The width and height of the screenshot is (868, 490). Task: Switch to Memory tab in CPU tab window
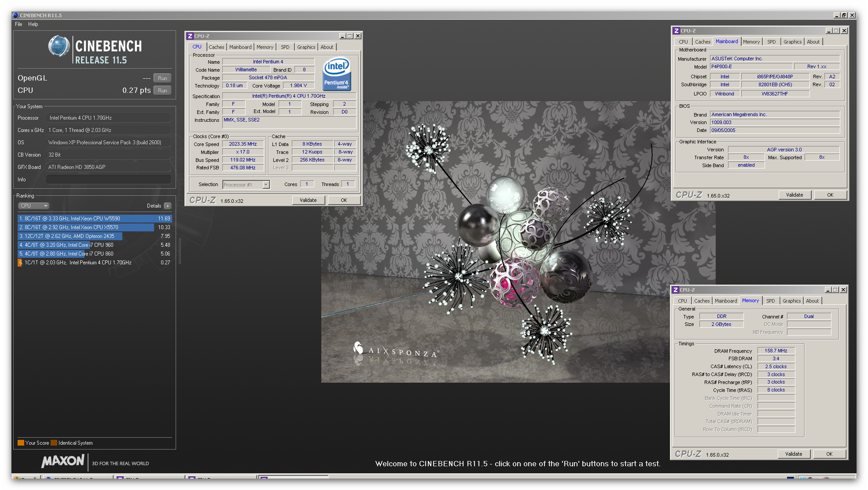[x=265, y=47]
